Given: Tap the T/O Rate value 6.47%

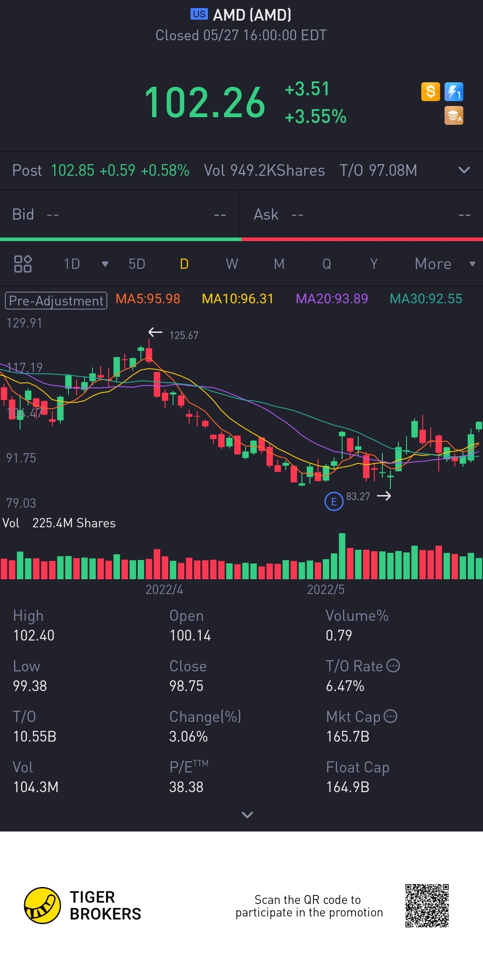Looking at the screenshot, I should click(345, 686).
